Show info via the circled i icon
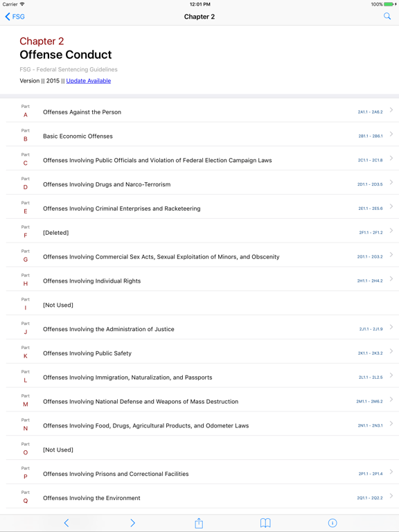399x532 pixels. [x=332, y=523]
